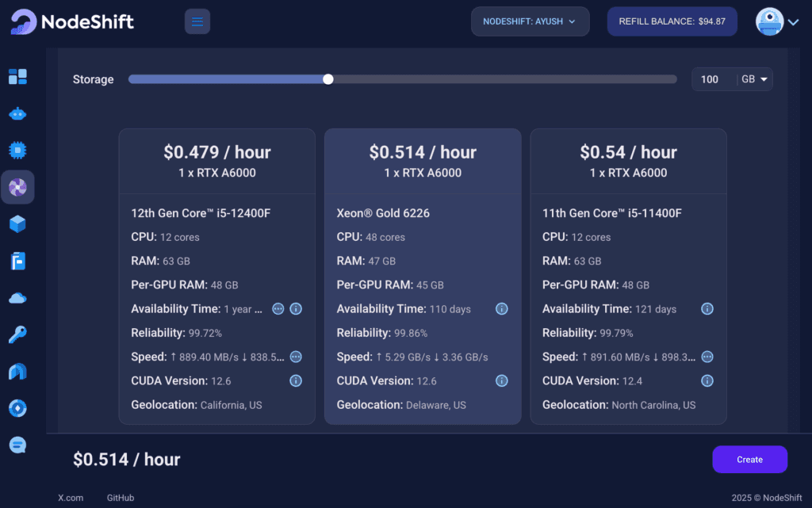The width and height of the screenshot is (812, 508).
Task: Click the "Reliability: 99.79%" value
Action: pyautogui.click(x=588, y=333)
